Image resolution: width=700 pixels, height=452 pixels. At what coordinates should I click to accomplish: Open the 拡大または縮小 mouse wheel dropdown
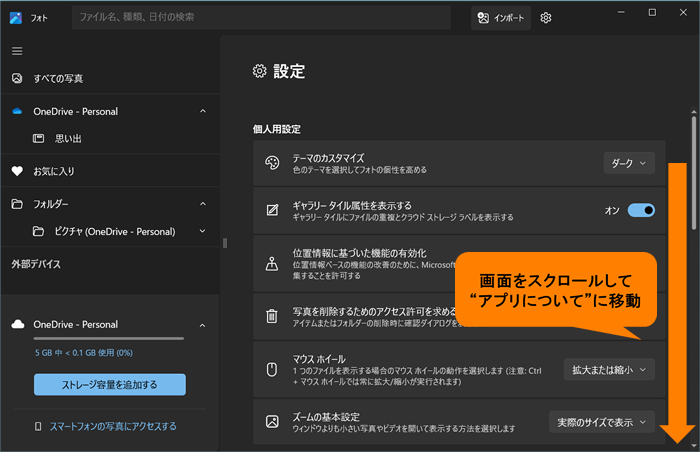tap(609, 370)
